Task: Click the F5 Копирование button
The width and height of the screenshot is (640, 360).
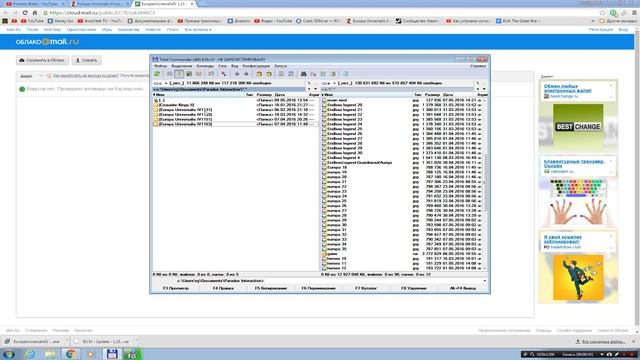Action: (x=271, y=288)
